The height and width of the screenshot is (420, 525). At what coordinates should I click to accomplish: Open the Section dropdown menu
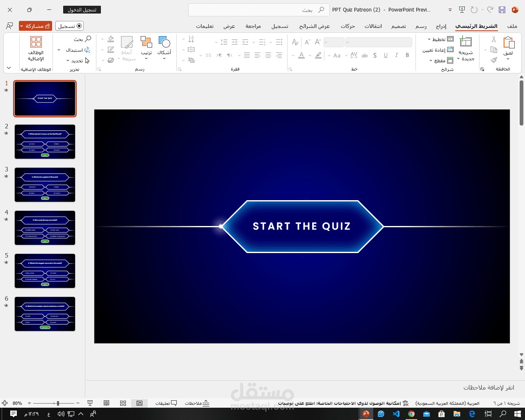tap(441, 61)
